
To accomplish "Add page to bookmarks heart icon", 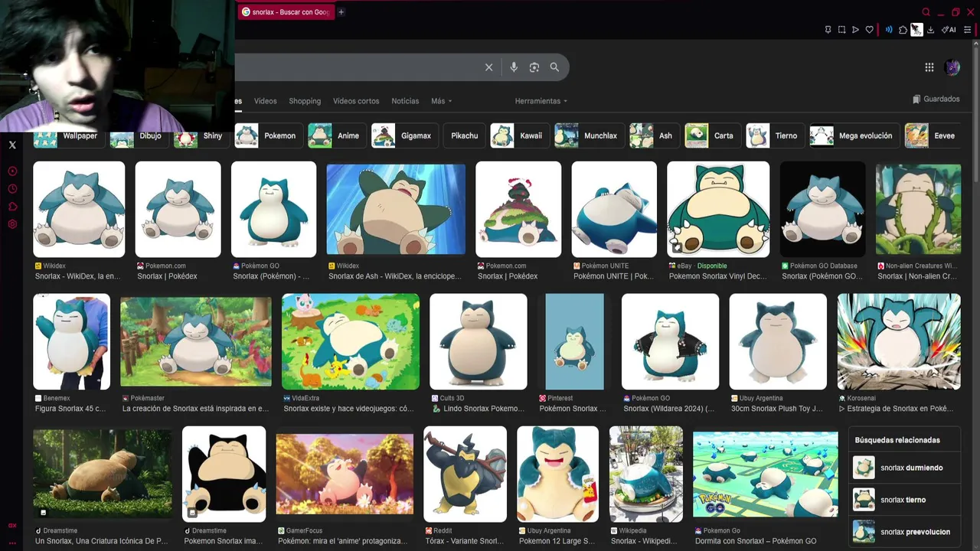I will coord(869,30).
